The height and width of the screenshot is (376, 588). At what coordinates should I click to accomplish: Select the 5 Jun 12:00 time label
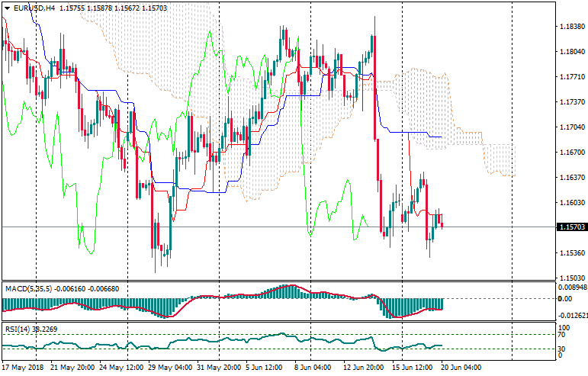pos(265,368)
